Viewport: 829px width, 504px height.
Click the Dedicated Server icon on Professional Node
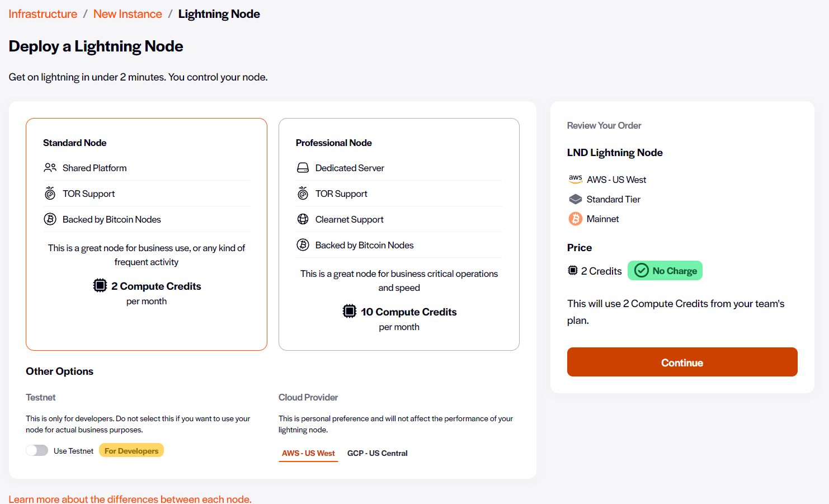(303, 167)
